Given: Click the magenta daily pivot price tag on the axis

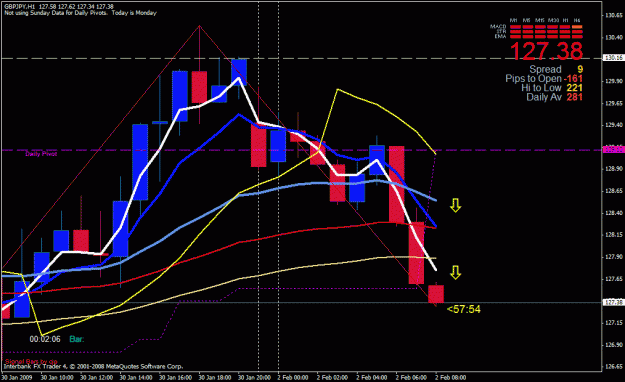Looking at the screenshot, I should 614,150.
